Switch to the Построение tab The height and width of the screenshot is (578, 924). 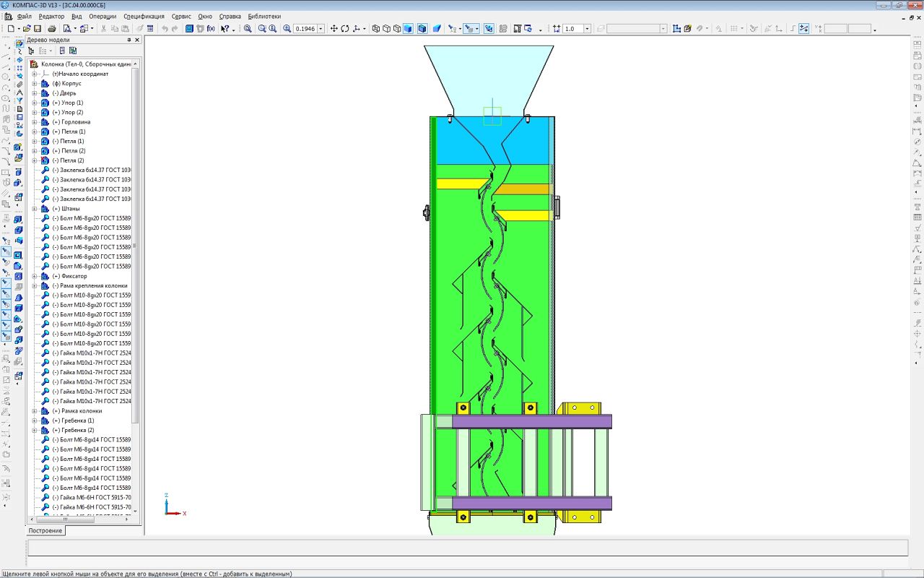45,531
